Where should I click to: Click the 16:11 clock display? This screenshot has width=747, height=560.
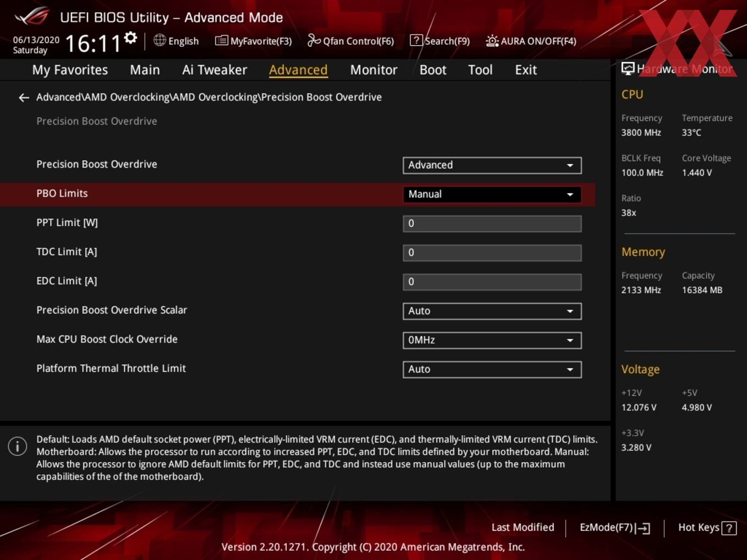click(93, 43)
